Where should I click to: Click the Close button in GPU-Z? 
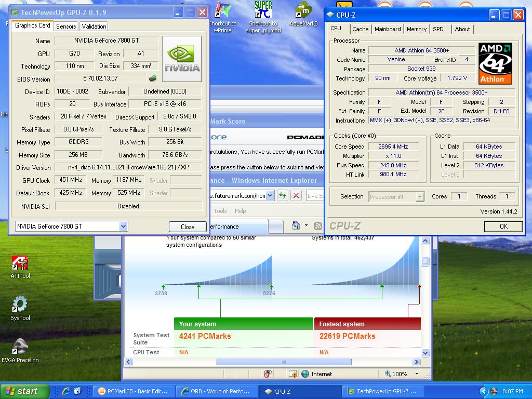(x=188, y=227)
